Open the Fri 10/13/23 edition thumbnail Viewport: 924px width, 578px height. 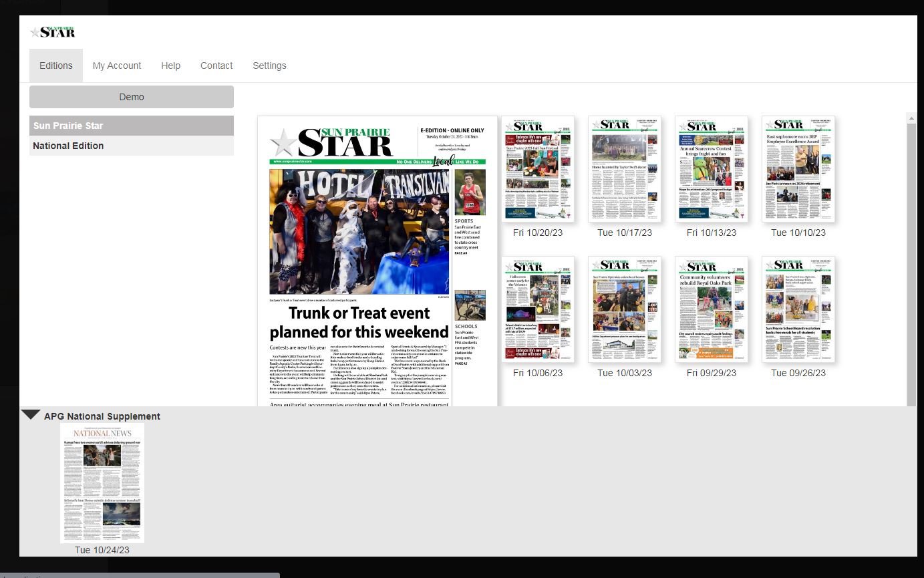[x=712, y=168]
